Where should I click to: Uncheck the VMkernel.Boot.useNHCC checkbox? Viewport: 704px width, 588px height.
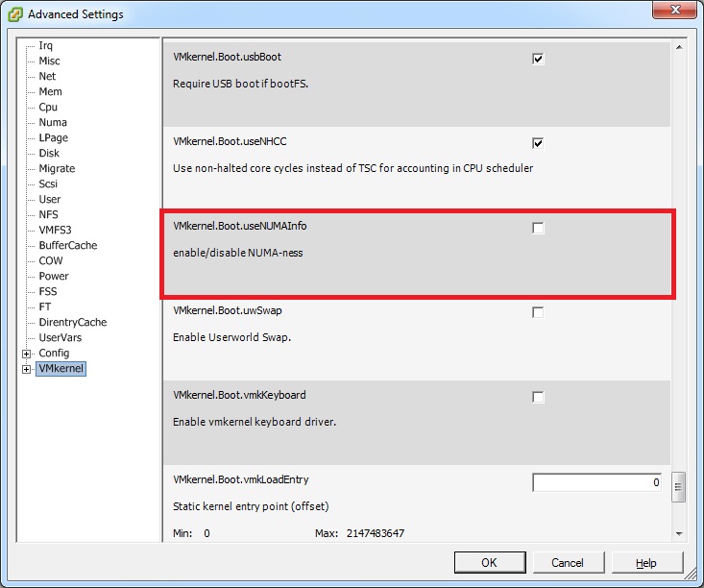point(538,143)
